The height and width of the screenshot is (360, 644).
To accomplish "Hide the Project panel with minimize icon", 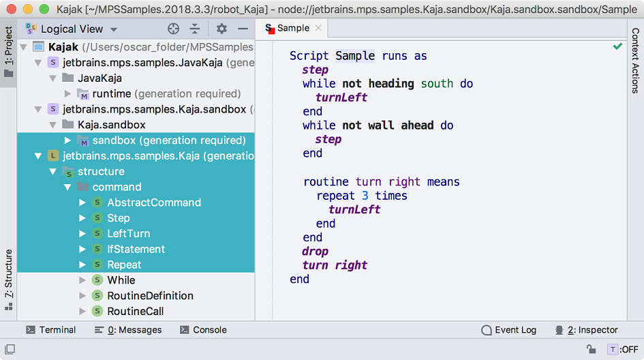I will coord(243,29).
